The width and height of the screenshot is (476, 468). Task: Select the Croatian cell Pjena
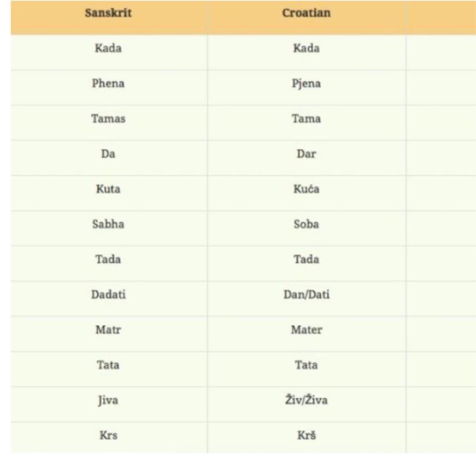tap(306, 84)
